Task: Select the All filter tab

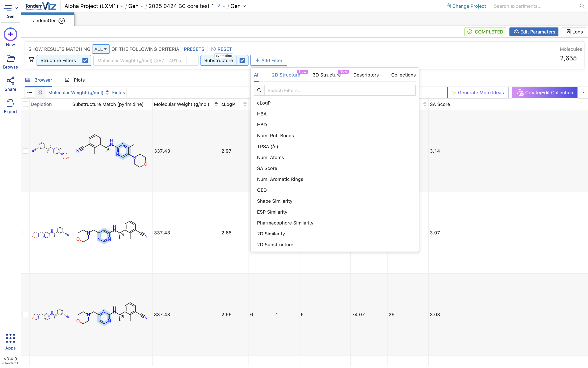Action: pos(257,75)
